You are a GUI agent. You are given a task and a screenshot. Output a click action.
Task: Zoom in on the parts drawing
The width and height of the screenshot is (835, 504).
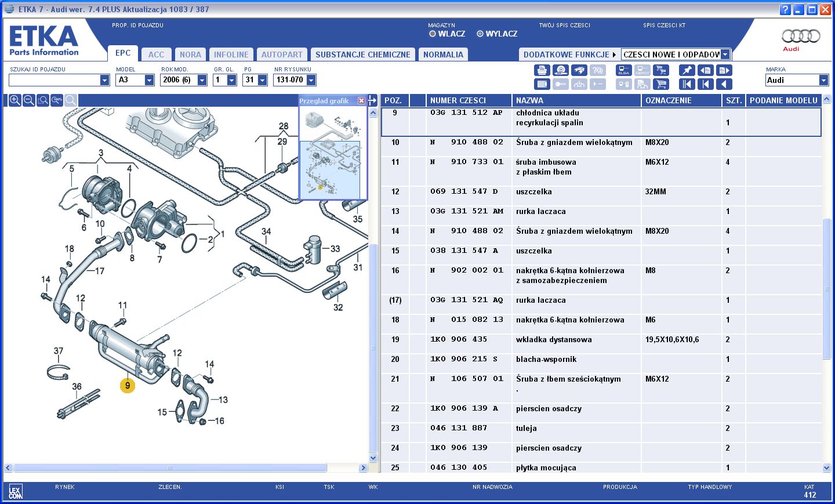(x=15, y=100)
